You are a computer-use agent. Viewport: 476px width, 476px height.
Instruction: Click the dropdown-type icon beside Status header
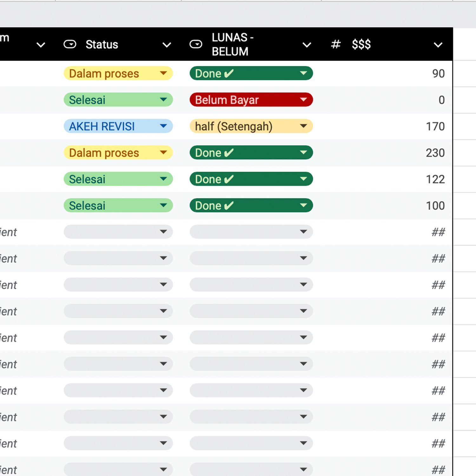coord(70,44)
